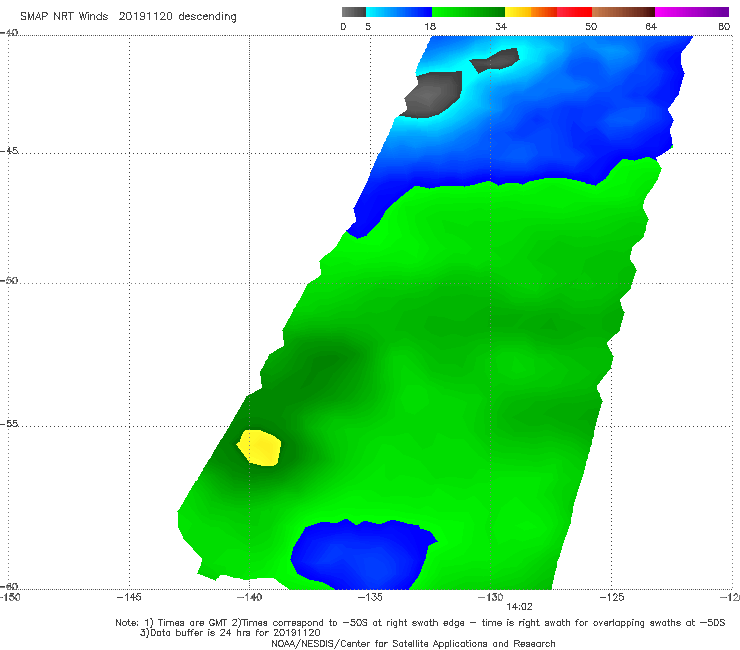This screenshot has width=740, height=650.
Task: Click the 'NOAA/NESDIS/Center for Satellite Applications and Research' credit
Action: point(413,644)
